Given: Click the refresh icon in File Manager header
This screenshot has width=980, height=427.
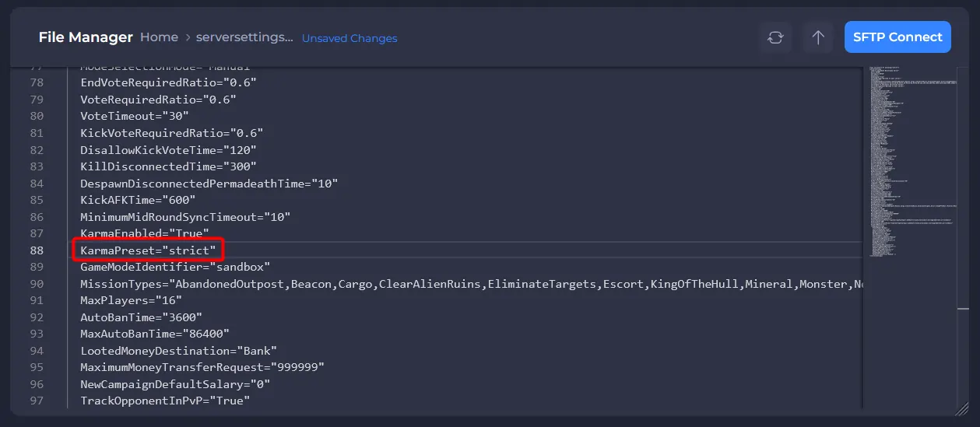Looking at the screenshot, I should tap(775, 37).
